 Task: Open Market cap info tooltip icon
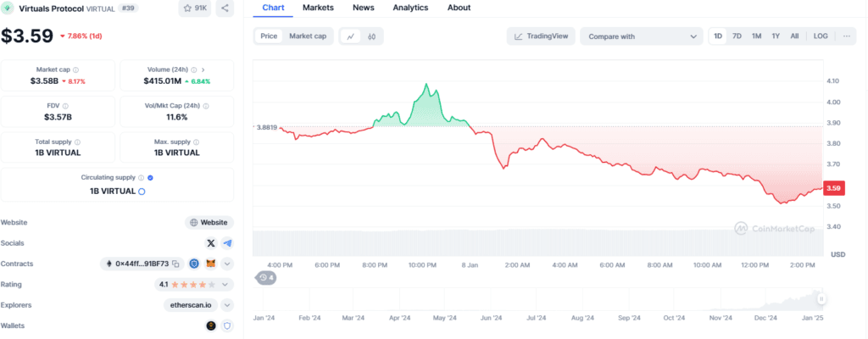pyautogui.click(x=75, y=69)
